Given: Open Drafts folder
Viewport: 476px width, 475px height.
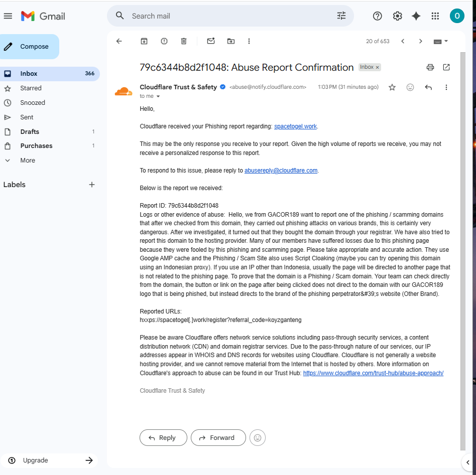Looking at the screenshot, I should 50,131.
